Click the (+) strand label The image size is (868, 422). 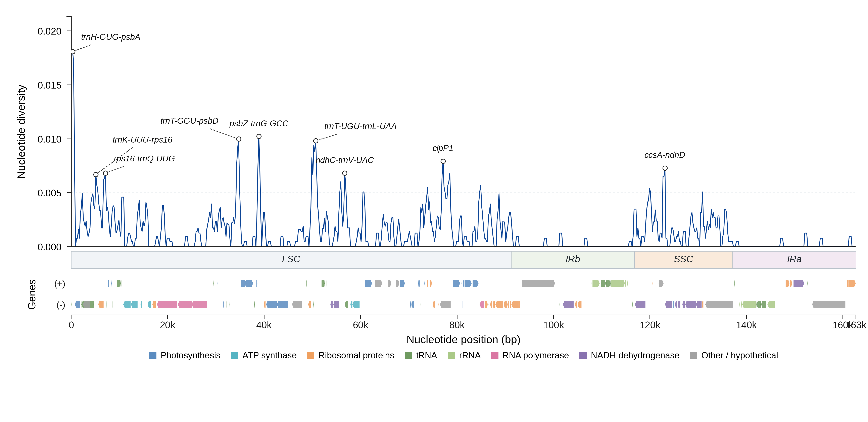(60, 284)
